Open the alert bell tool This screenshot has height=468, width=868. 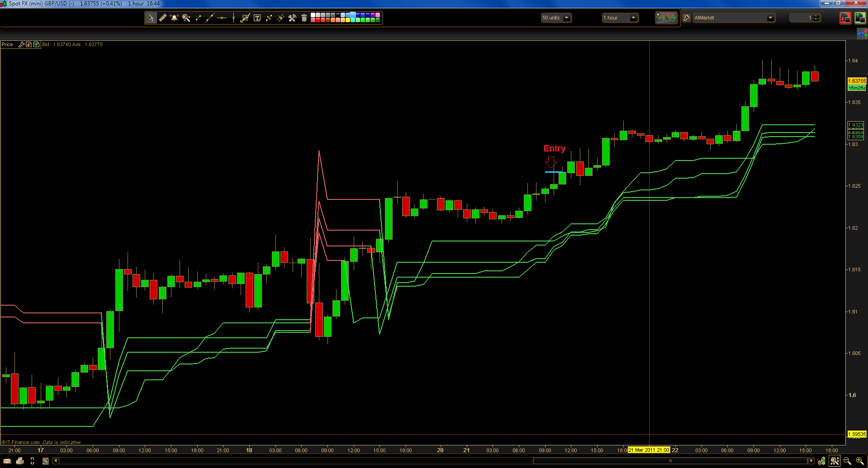[175, 18]
